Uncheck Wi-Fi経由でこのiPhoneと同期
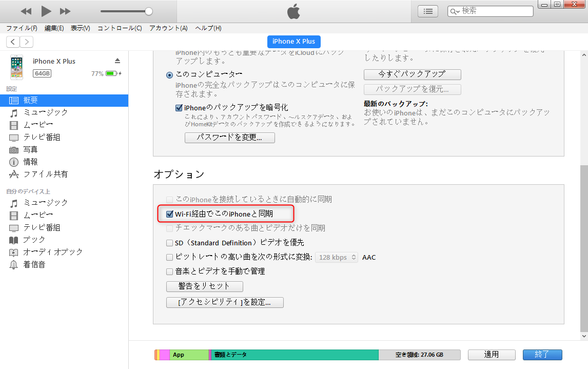This screenshot has width=588, height=369. [169, 214]
